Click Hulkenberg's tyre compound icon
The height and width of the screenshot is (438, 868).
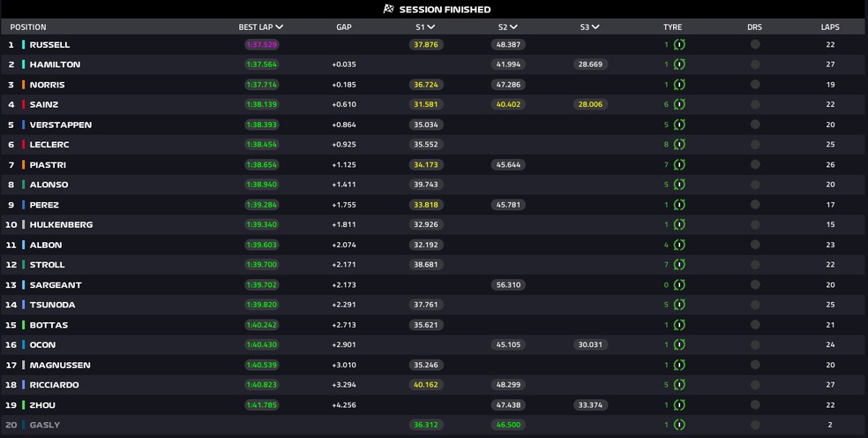pyautogui.click(x=679, y=224)
